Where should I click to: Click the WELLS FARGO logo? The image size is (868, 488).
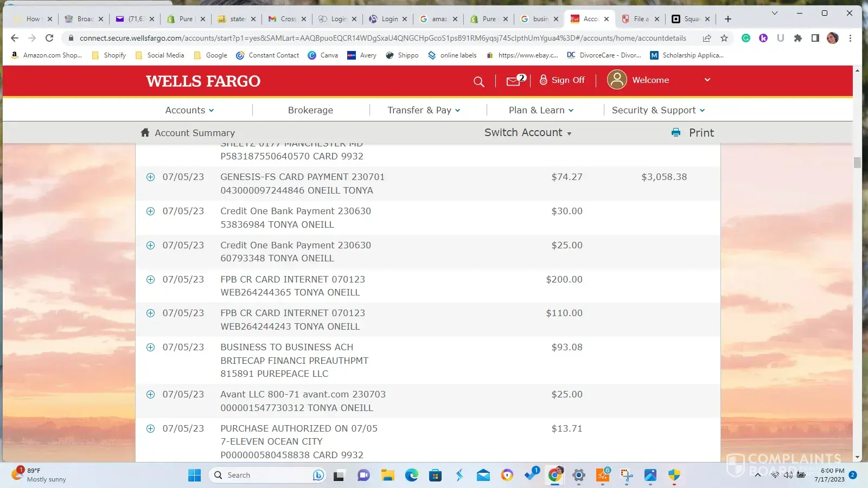203,81
